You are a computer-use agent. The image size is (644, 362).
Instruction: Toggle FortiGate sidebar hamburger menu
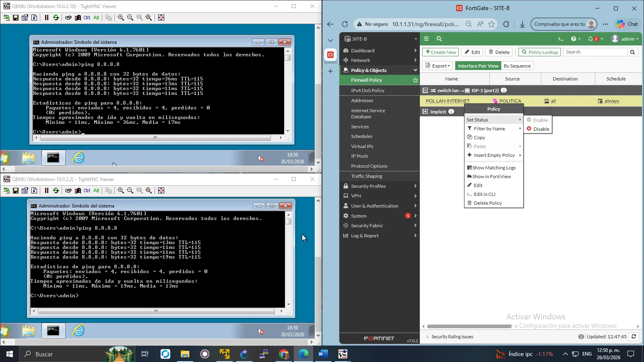[426, 39]
